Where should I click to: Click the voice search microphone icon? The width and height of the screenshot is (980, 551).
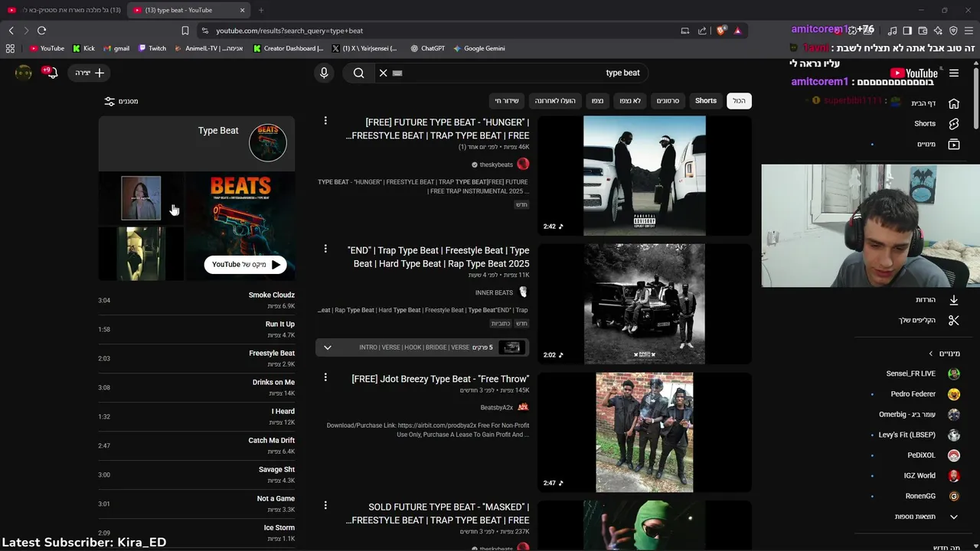pos(324,73)
